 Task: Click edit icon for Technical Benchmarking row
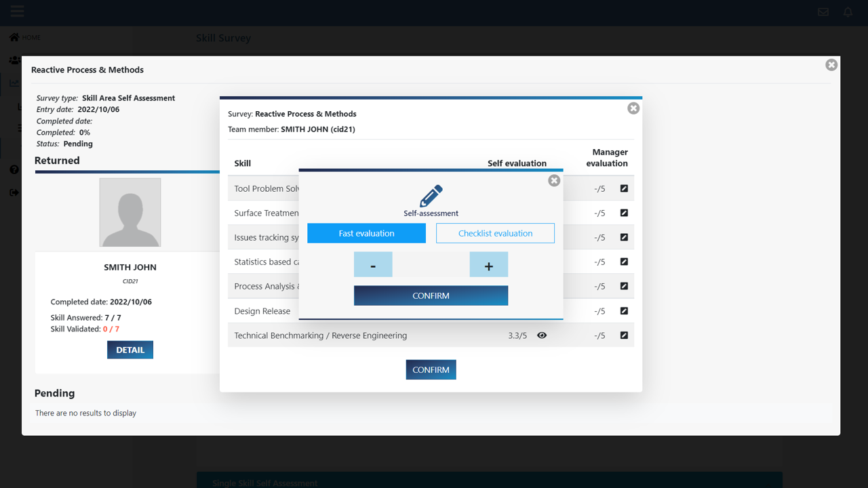point(624,335)
